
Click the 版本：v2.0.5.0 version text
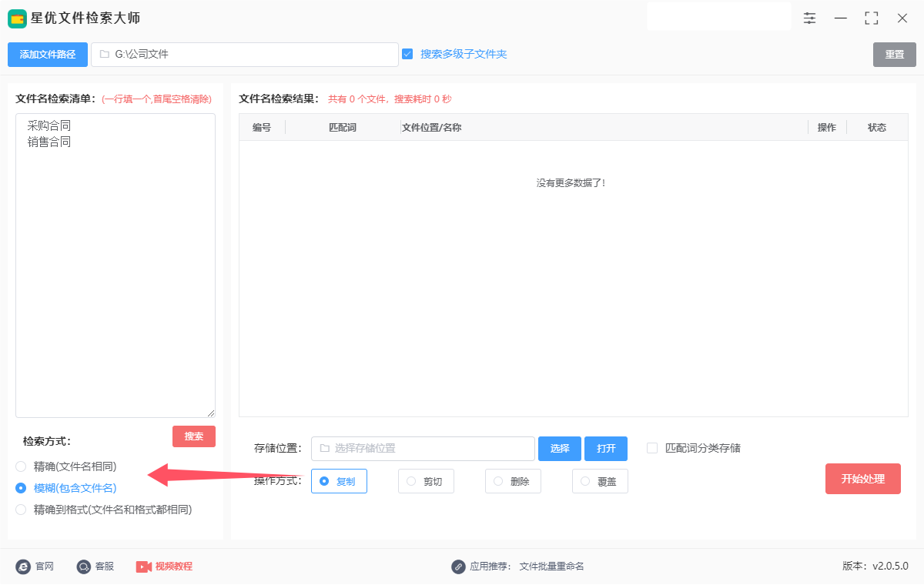point(875,567)
